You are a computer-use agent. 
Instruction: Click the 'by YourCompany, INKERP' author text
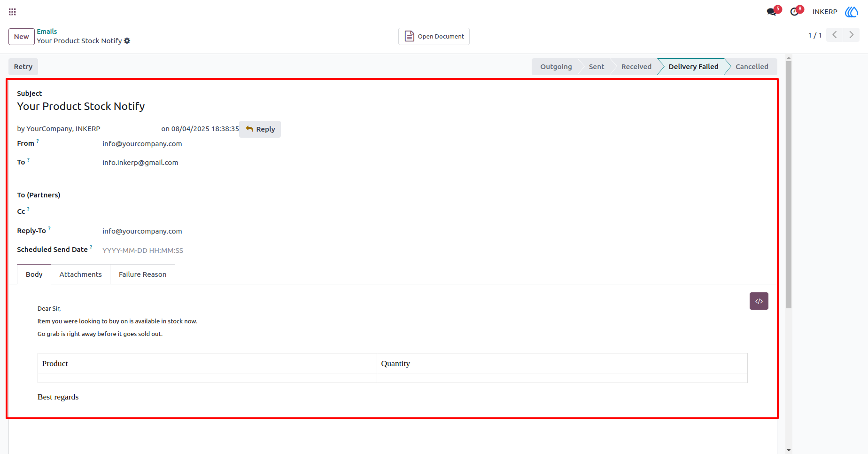[x=59, y=129]
